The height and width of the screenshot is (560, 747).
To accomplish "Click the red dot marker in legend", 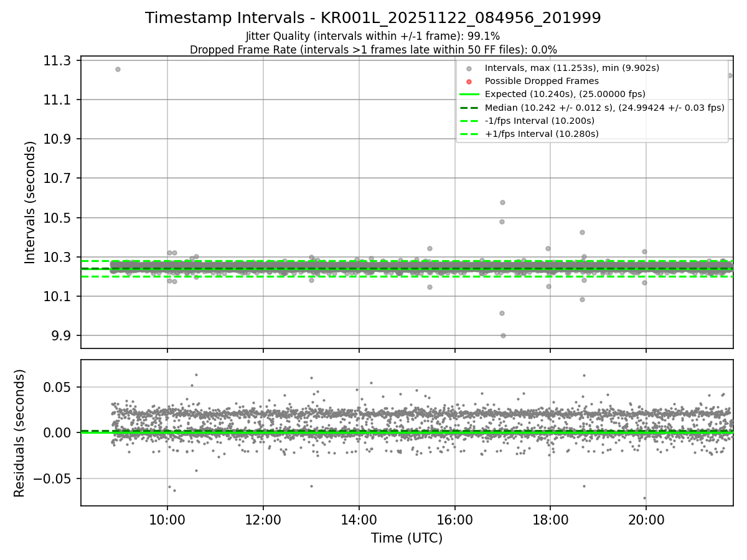I will click(469, 82).
